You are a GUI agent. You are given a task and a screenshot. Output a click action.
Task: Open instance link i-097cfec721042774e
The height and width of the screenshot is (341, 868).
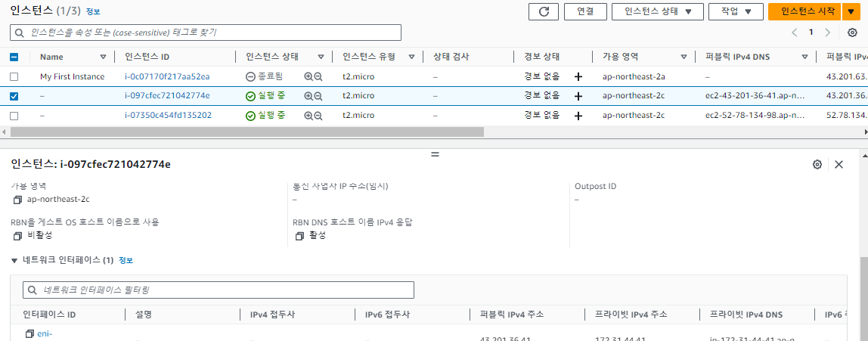pos(167,96)
